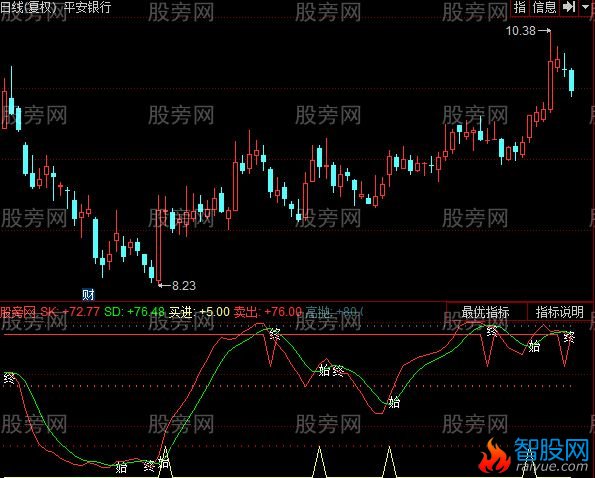
Task: Click the 买进: +5.00 value
Action: click(199, 312)
